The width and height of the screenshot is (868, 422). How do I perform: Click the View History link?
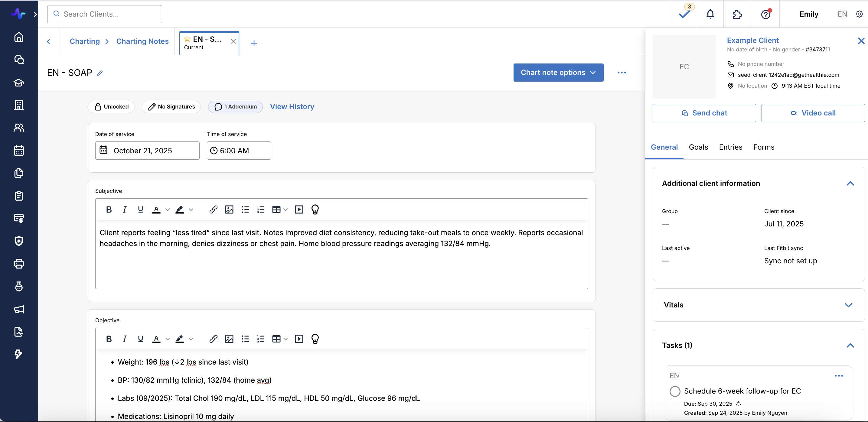[x=292, y=107]
